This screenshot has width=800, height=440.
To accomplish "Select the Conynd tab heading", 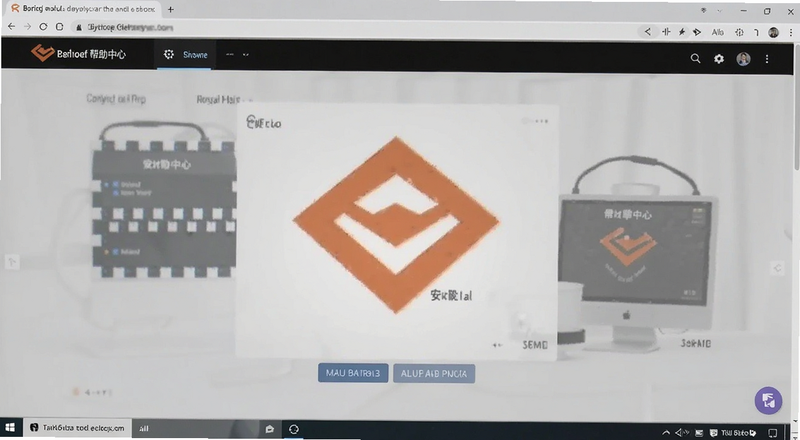I will point(116,99).
